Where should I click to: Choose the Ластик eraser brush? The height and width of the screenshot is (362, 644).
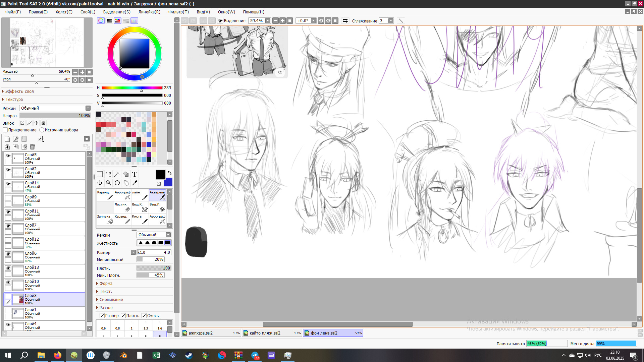point(122,207)
